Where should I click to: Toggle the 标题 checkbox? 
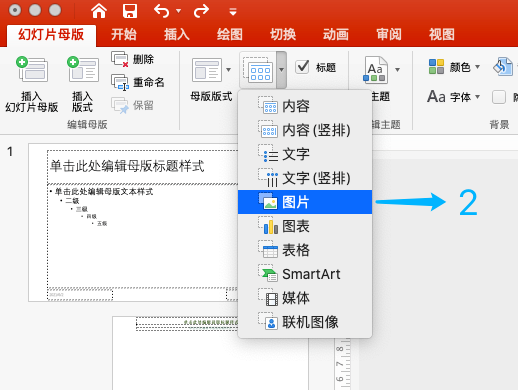[303, 67]
